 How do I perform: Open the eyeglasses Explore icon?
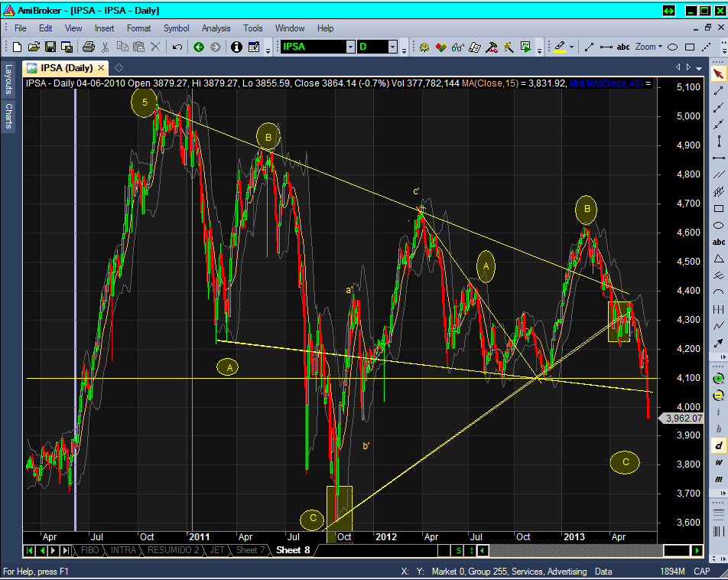pos(458,47)
